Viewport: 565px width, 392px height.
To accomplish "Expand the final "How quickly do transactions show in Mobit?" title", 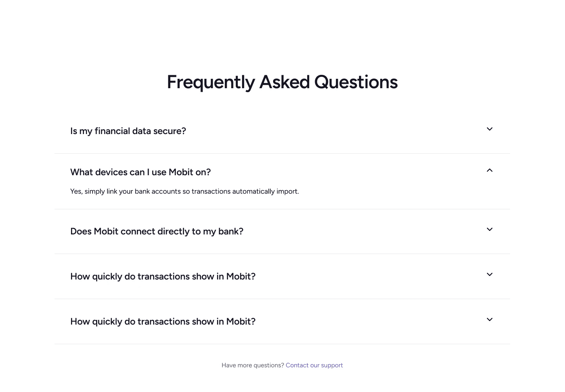I will 163,321.
